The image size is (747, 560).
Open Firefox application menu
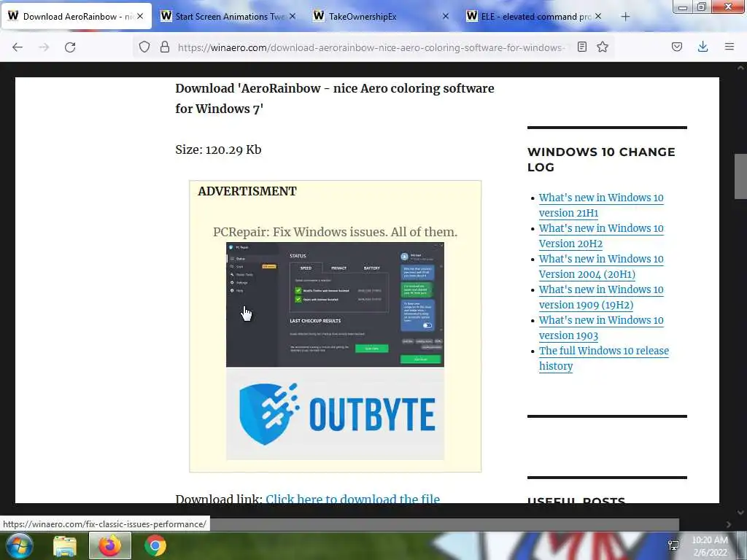click(x=729, y=47)
